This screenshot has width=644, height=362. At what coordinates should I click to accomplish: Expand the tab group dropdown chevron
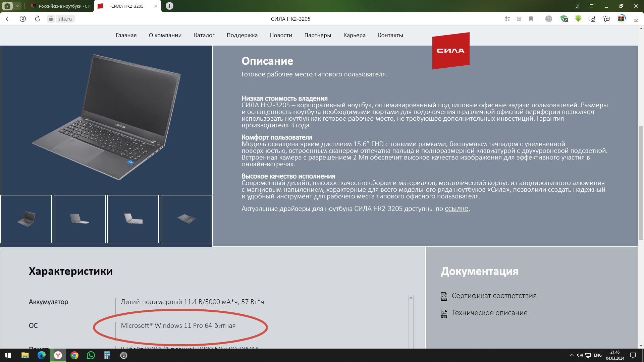(17, 6)
